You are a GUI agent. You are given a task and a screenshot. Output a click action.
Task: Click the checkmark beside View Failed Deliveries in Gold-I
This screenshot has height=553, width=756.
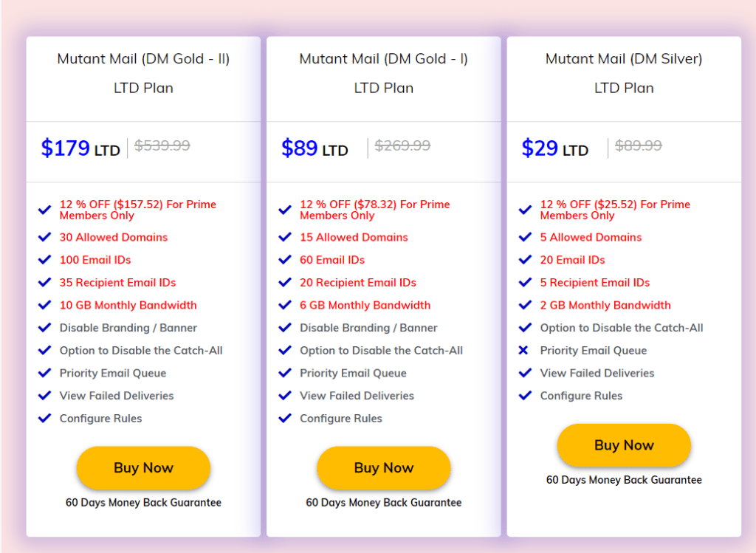pyautogui.click(x=285, y=396)
